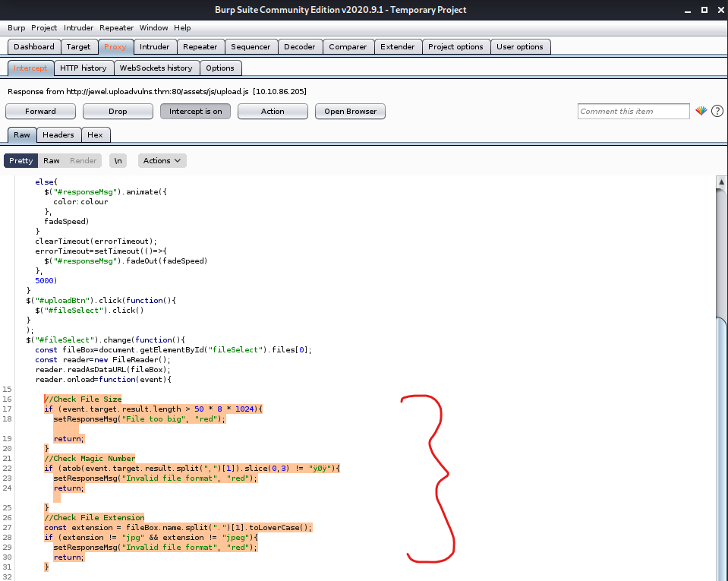Image resolution: width=728 pixels, height=581 pixels.
Task: Click the clearTimeout(errorTimeout) line
Action: click(96, 241)
